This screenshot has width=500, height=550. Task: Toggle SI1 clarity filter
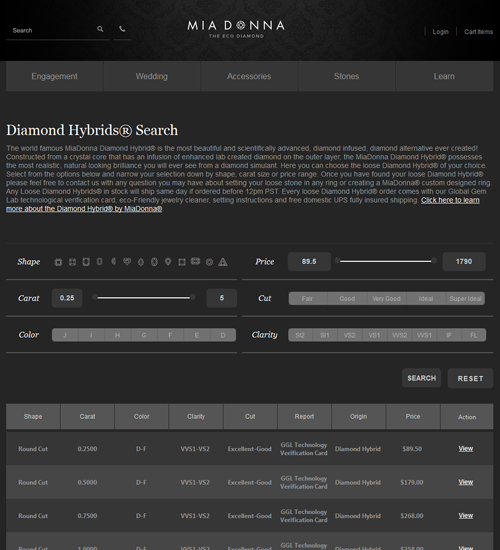(325, 335)
